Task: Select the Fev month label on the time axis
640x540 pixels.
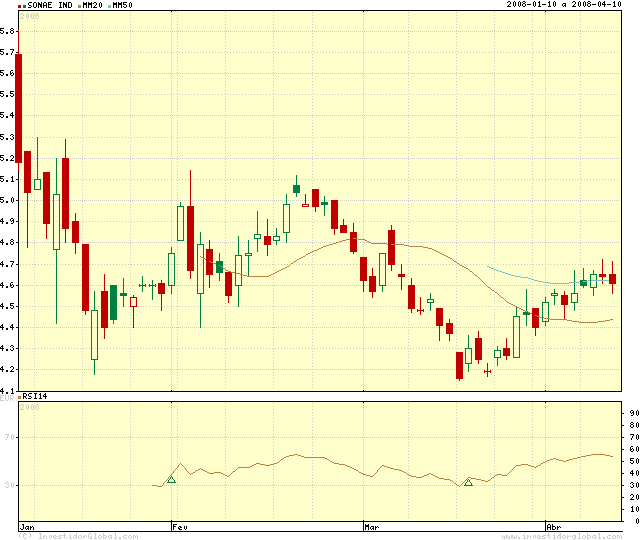Action: pyautogui.click(x=180, y=527)
